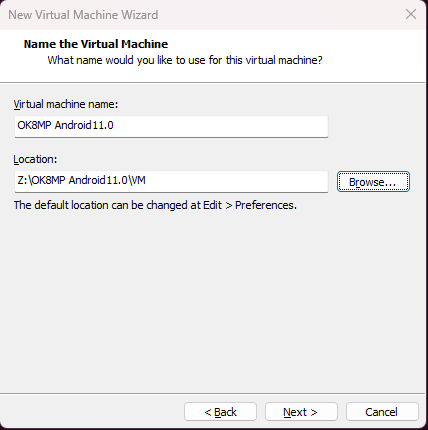The height and width of the screenshot is (430, 428).
Task: Focus the Location path text field
Action: tap(171, 181)
